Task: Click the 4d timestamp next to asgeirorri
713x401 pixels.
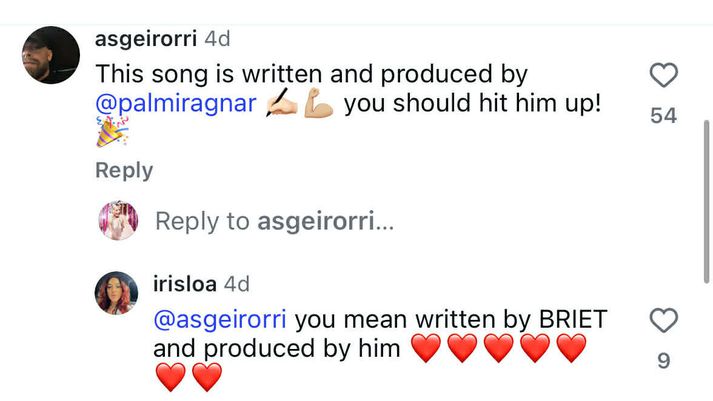Action: [x=217, y=39]
